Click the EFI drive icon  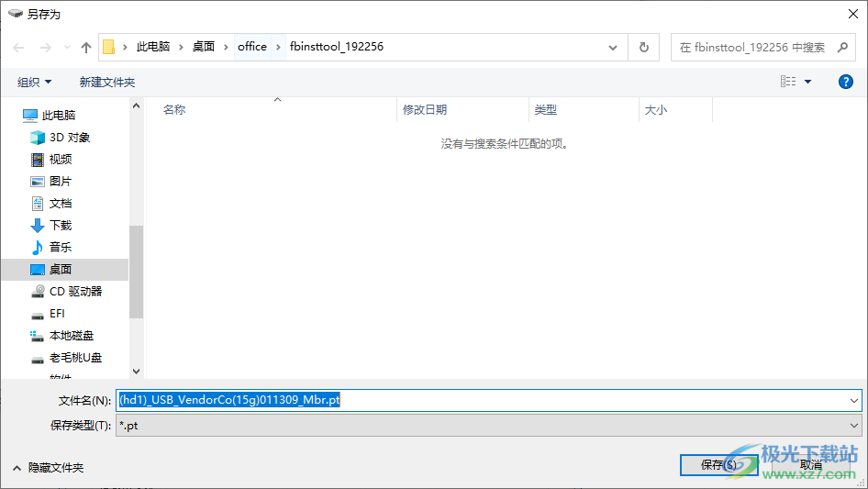37,315
